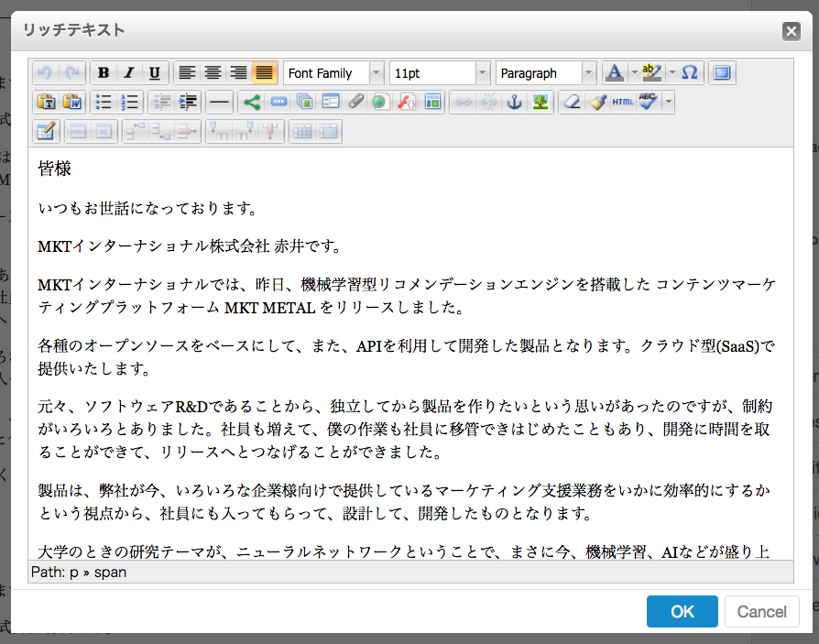Choose Paste as Plain Text icon
Screen dimensions: 819x644
click(x=47, y=102)
